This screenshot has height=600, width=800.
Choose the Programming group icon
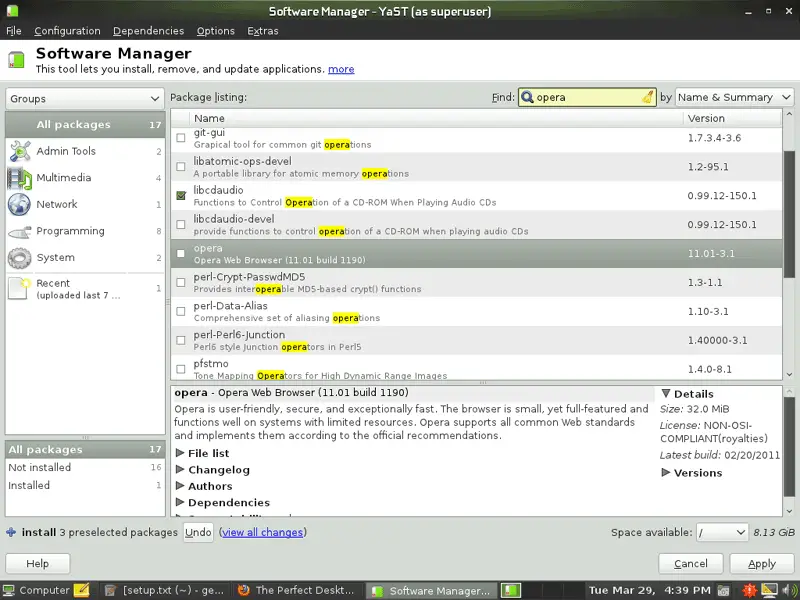[x=20, y=231]
